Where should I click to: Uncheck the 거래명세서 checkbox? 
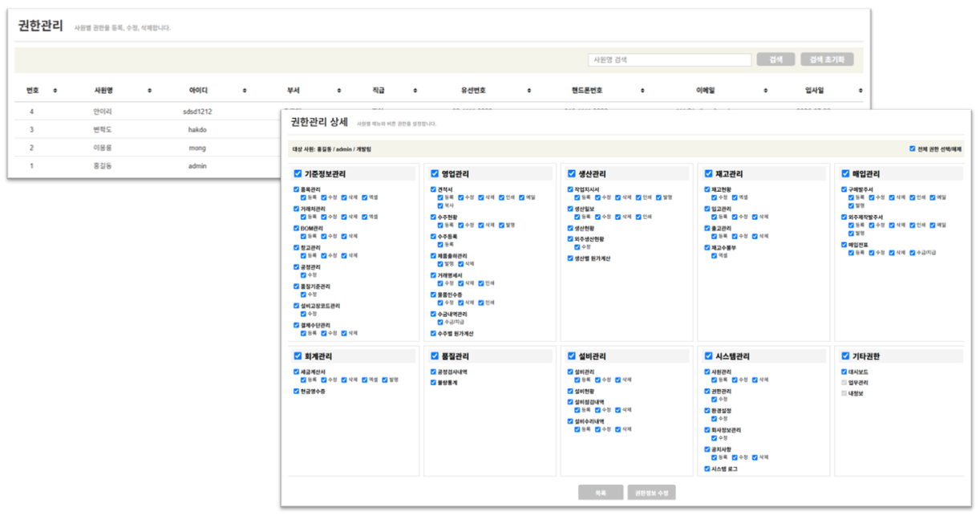(x=433, y=275)
